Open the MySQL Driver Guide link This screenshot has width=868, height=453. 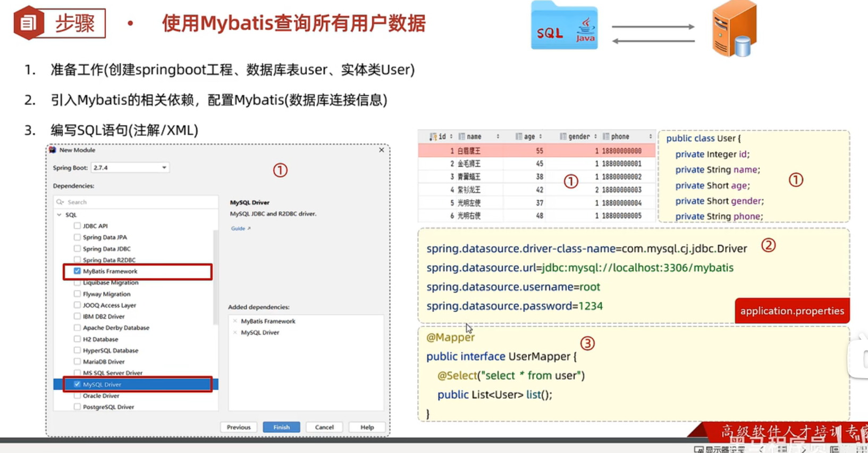pyautogui.click(x=240, y=228)
